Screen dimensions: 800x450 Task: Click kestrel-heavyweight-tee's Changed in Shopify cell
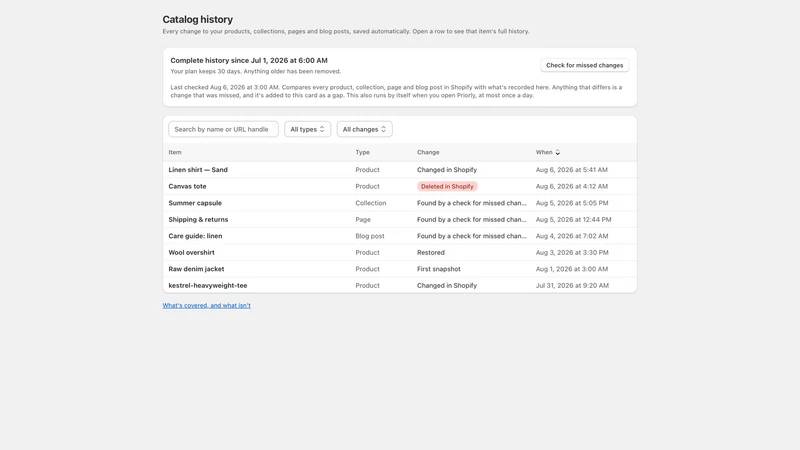(x=447, y=285)
